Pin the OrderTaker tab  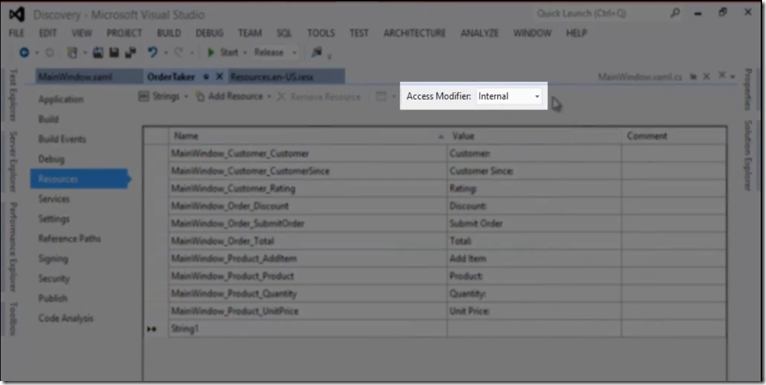[207, 77]
